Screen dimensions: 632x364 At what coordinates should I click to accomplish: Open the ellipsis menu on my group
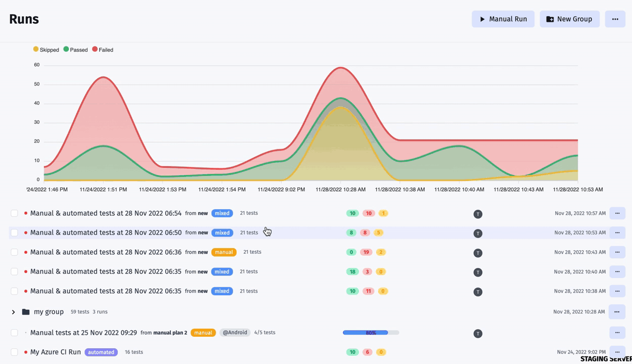[617, 312]
